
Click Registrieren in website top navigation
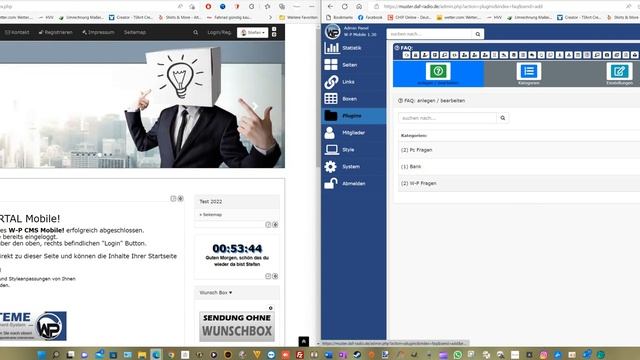coord(56,32)
